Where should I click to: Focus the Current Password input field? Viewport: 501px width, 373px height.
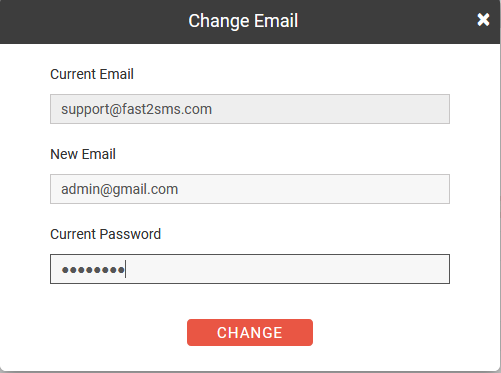250,269
